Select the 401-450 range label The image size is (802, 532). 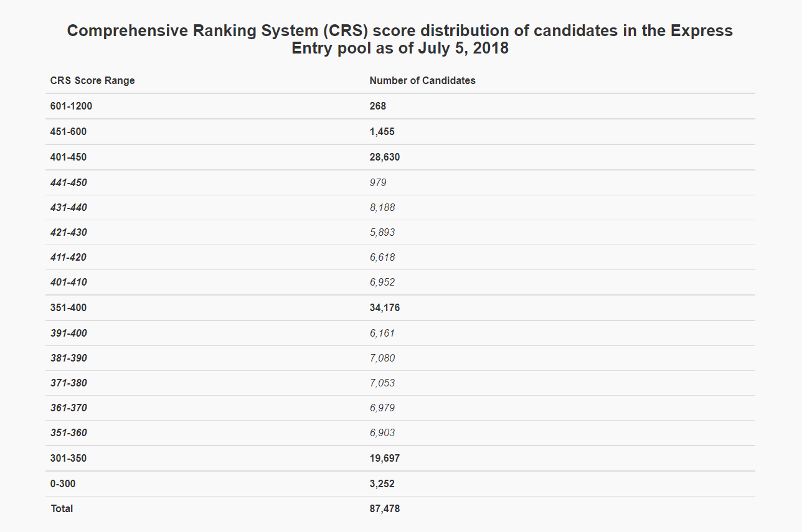68,157
